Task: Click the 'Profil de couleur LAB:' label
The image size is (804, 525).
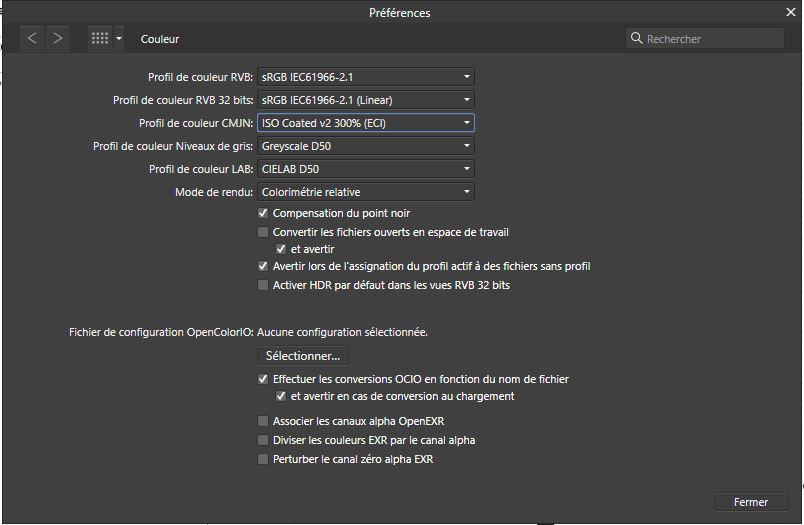Action: pyautogui.click(x=201, y=169)
